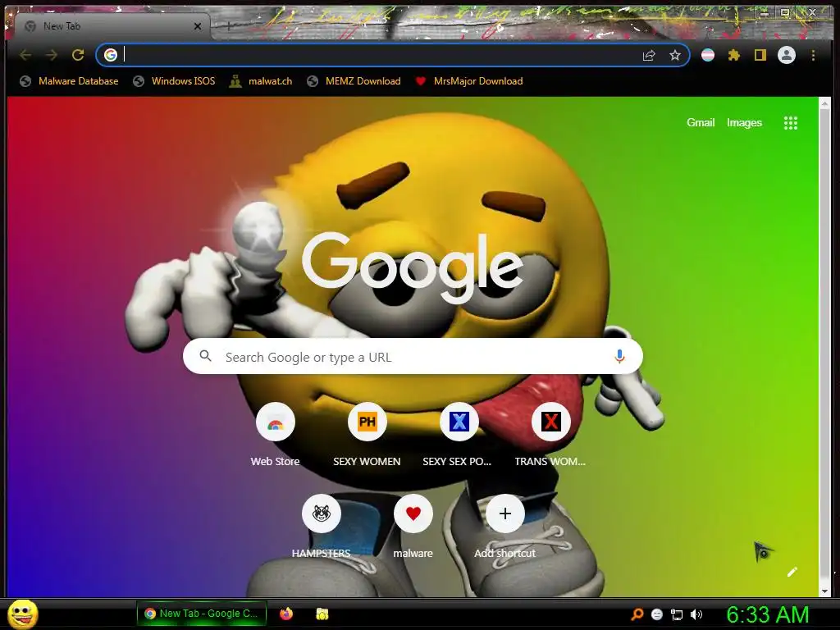Click the orange magnifier tray icon
The width and height of the screenshot is (840, 630).
click(637, 614)
